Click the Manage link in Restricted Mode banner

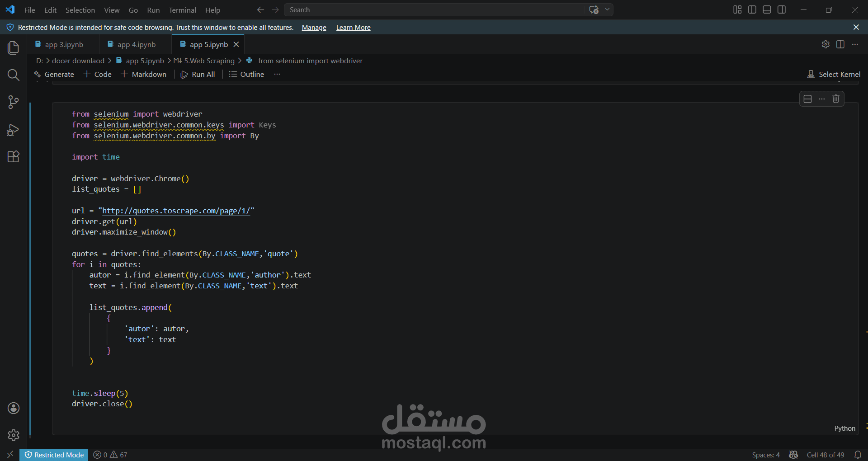[x=313, y=27]
